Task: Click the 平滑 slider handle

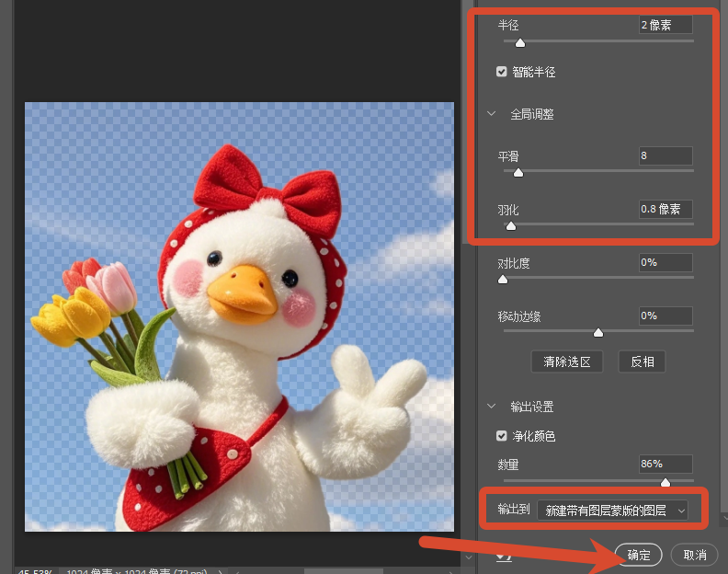Action: [518, 173]
